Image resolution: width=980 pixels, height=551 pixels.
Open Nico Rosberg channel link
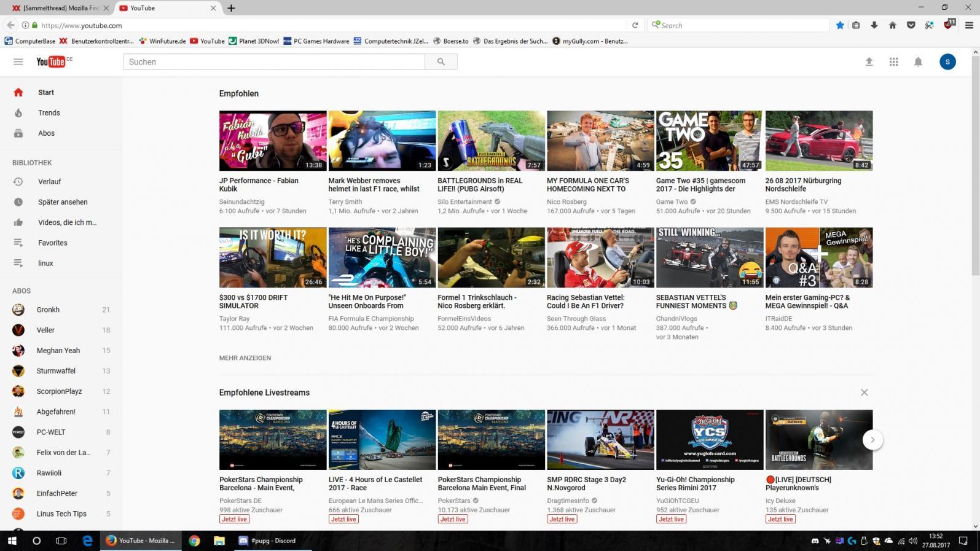click(566, 201)
